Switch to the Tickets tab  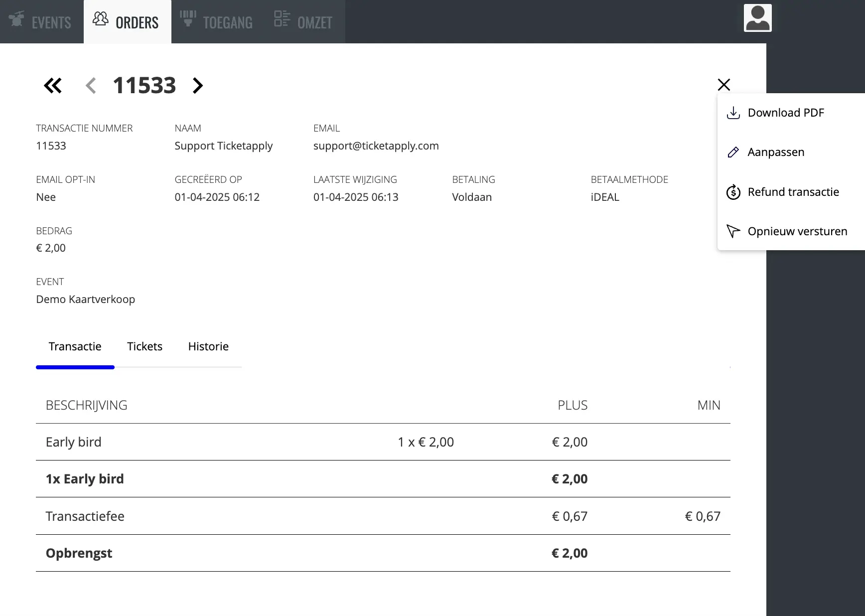tap(144, 346)
